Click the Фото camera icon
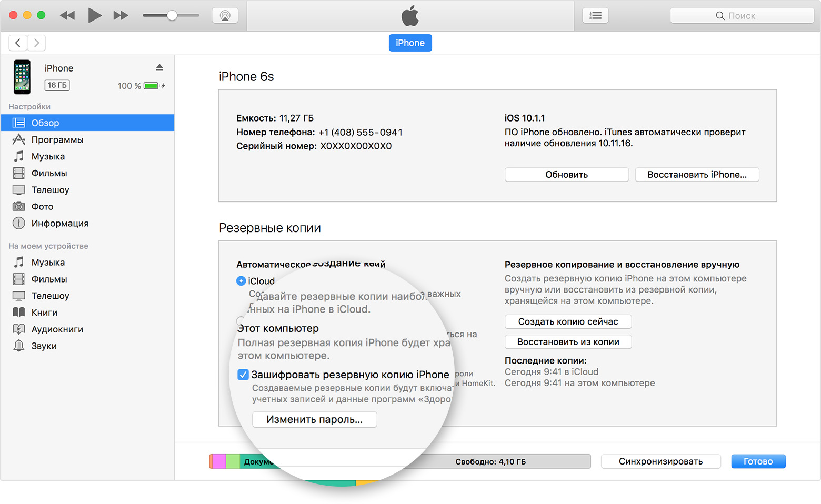821x504 pixels. (x=19, y=206)
